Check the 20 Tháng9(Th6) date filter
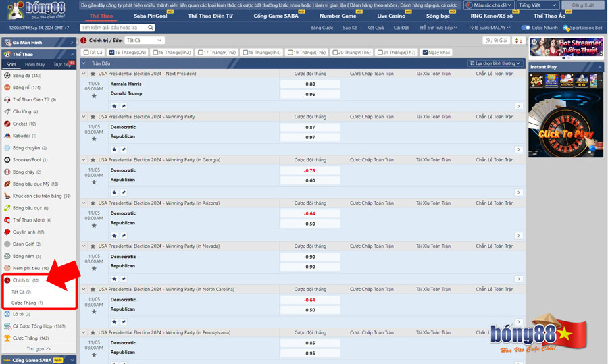 click(335, 52)
